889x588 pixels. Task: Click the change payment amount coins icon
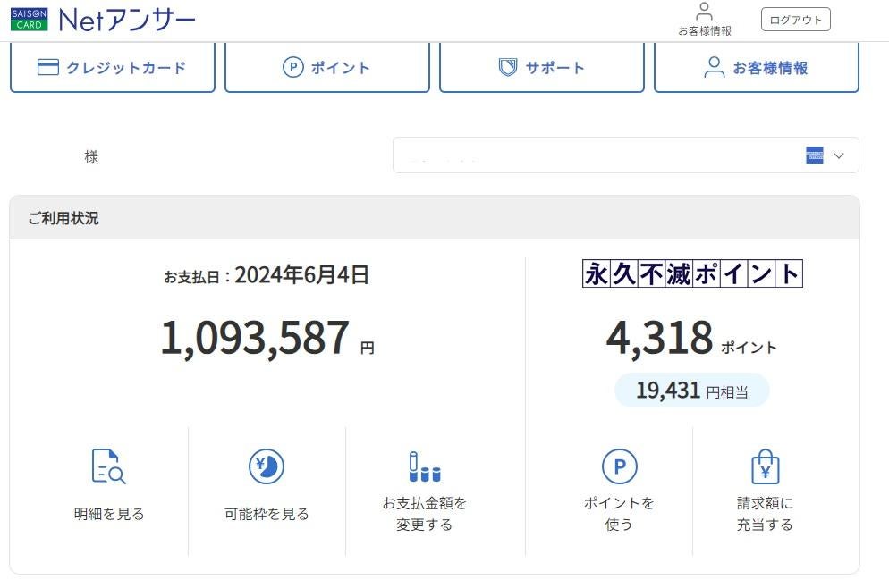424,466
